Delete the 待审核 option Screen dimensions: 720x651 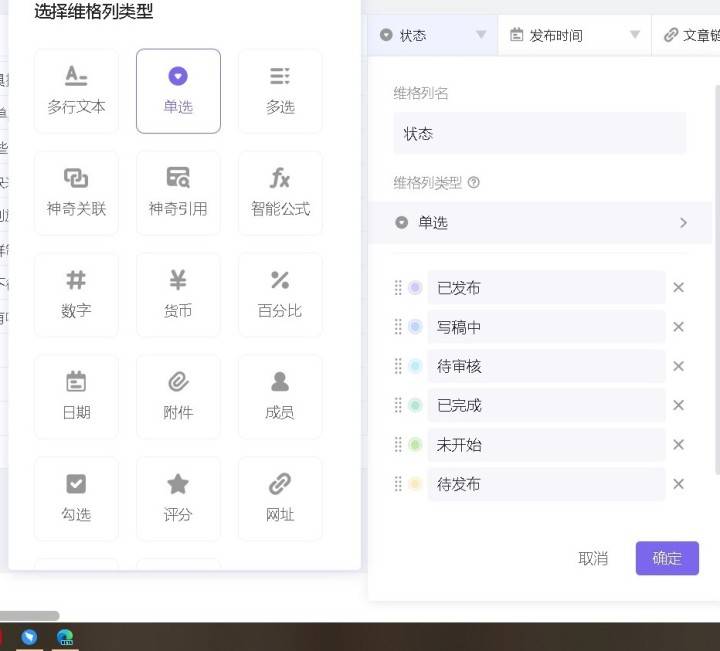click(678, 366)
